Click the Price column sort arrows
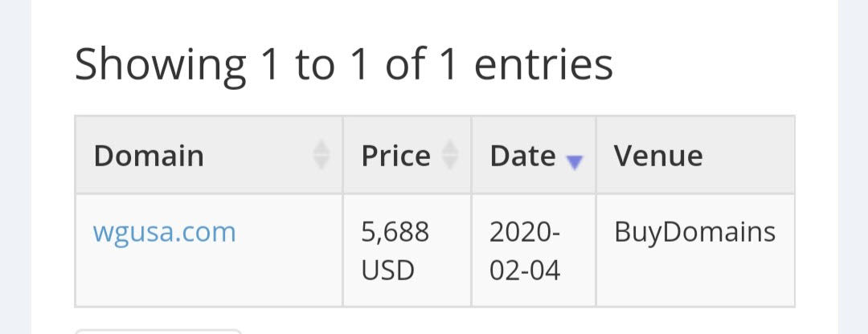 450,155
